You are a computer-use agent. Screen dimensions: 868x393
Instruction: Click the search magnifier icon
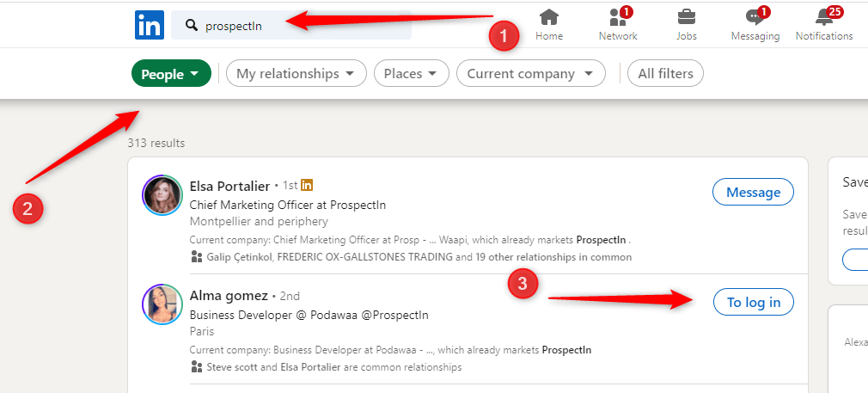(x=192, y=25)
